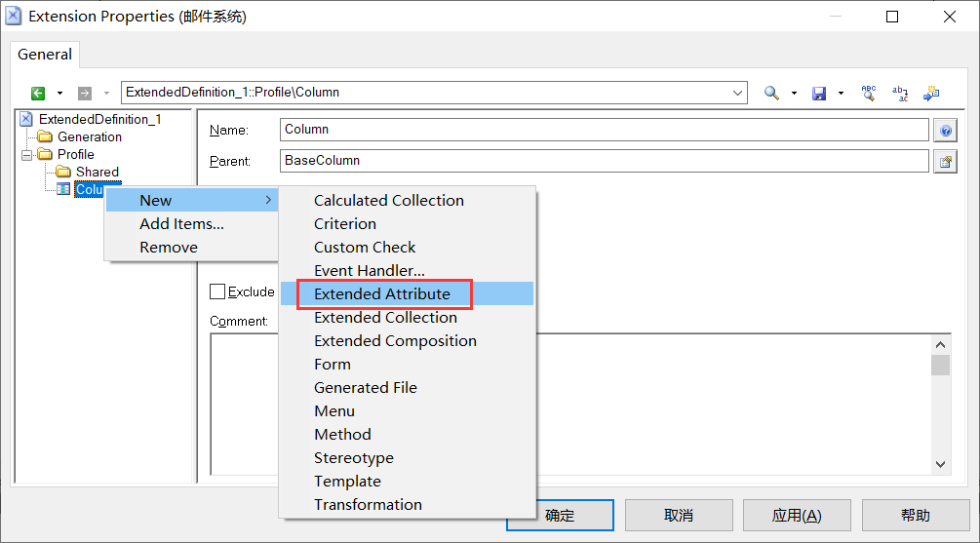Image resolution: width=980 pixels, height=543 pixels.
Task: Click the Shared folder icon
Action: coord(63,172)
